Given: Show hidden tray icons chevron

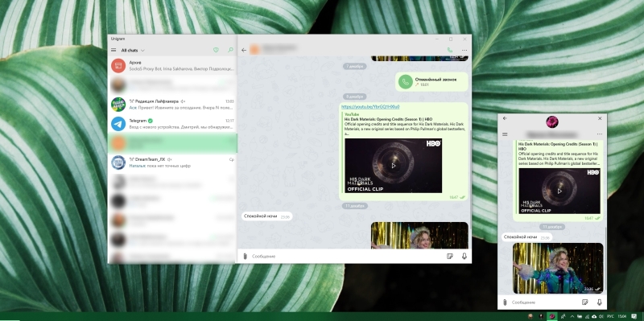Looking at the screenshot, I should pyautogui.click(x=572, y=316).
